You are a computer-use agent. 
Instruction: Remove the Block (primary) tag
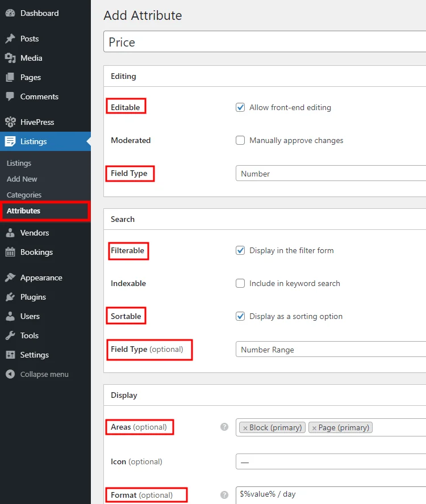(245, 428)
